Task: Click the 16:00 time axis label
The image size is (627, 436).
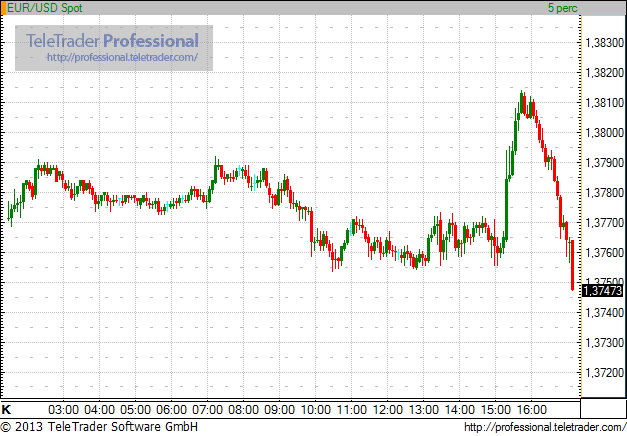Action: (x=531, y=410)
